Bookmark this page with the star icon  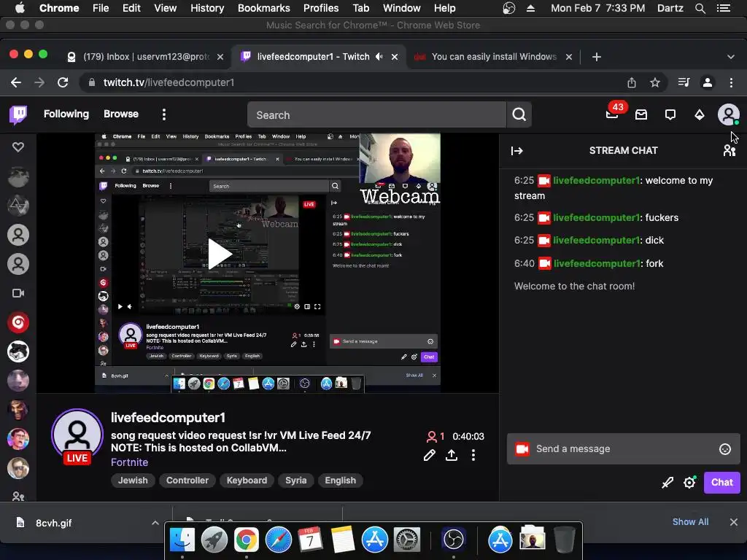tap(655, 83)
